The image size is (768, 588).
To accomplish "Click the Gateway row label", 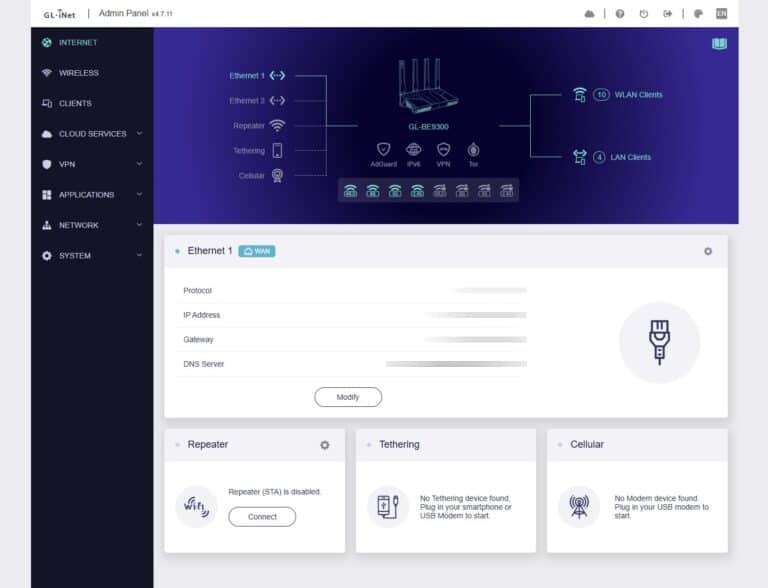I will tap(198, 340).
